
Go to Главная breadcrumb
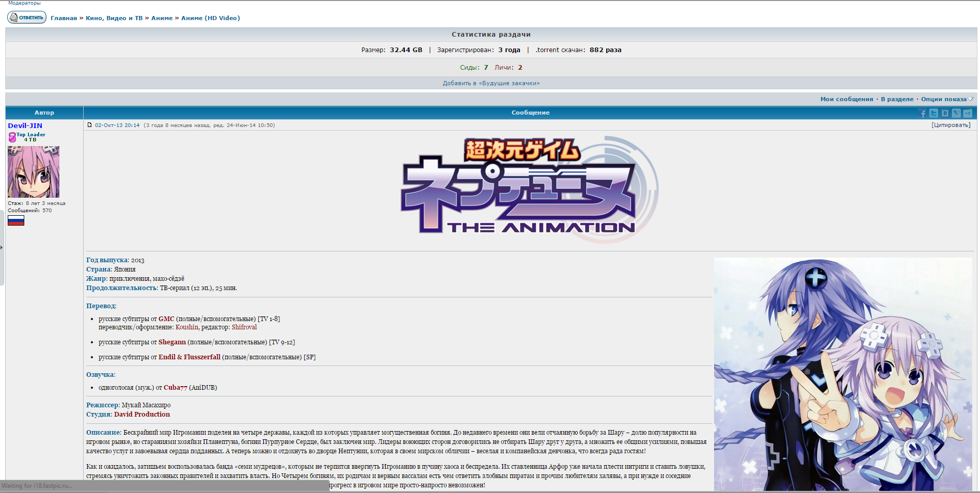(64, 18)
